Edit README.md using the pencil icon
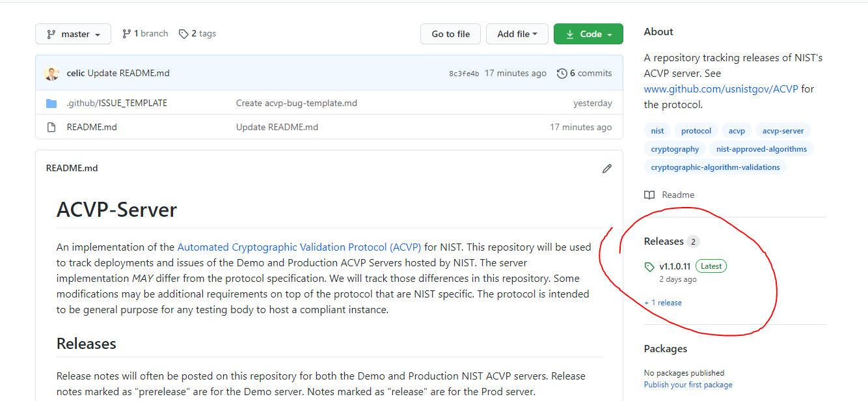This screenshot has width=868, height=401. pyautogui.click(x=606, y=168)
